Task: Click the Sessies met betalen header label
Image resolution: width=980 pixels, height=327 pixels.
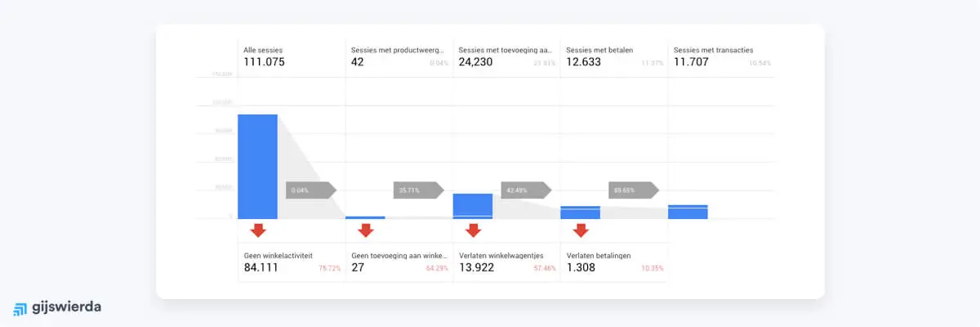Action: pos(599,51)
